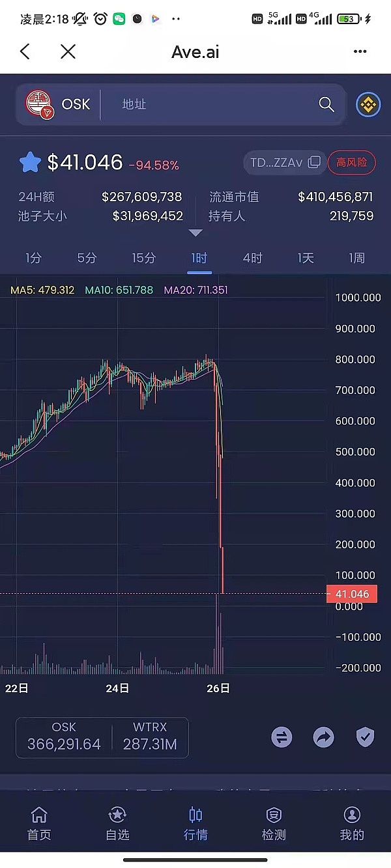Viewport: 391px width, 868px height.
Task: Tap the security shield check icon
Action: point(365,737)
